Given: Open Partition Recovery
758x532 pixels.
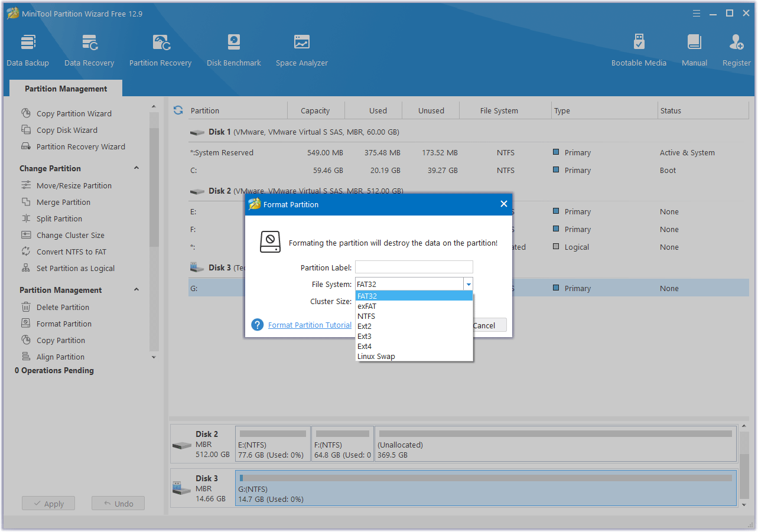Looking at the screenshot, I should coord(160,48).
